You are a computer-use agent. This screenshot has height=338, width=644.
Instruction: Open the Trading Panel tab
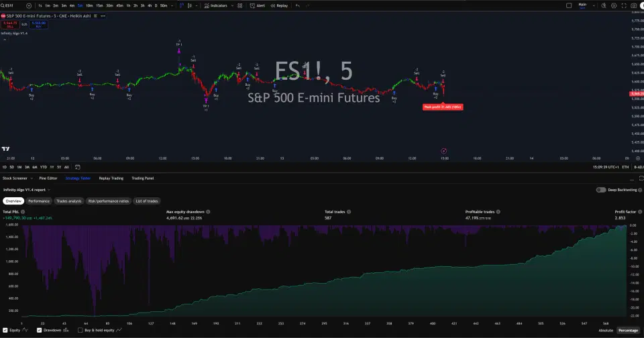coord(142,178)
